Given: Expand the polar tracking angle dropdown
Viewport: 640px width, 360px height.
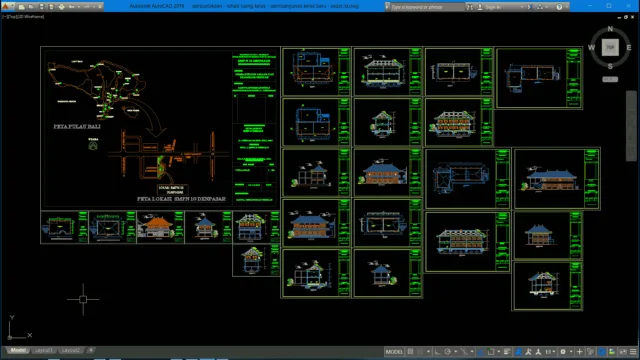Looking at the screenshot, I should click(456, 352).
